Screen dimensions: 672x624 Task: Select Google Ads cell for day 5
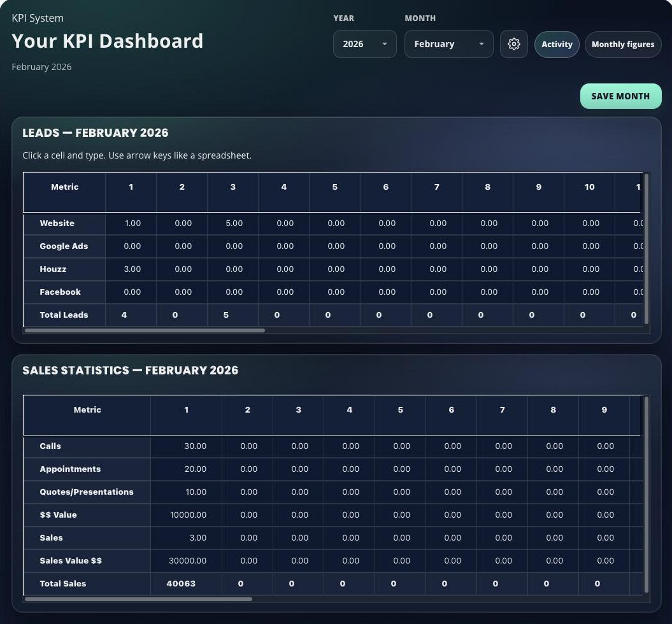click(335, 246)
